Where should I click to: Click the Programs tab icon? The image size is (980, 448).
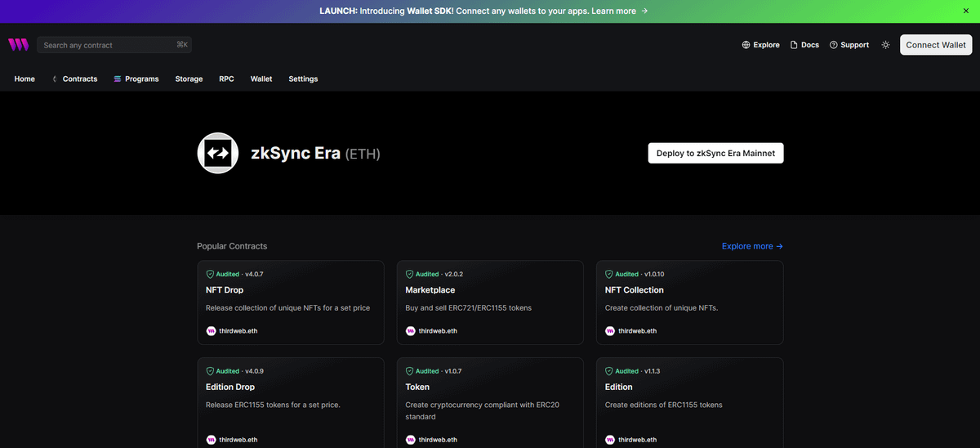(x=117, y=79)
